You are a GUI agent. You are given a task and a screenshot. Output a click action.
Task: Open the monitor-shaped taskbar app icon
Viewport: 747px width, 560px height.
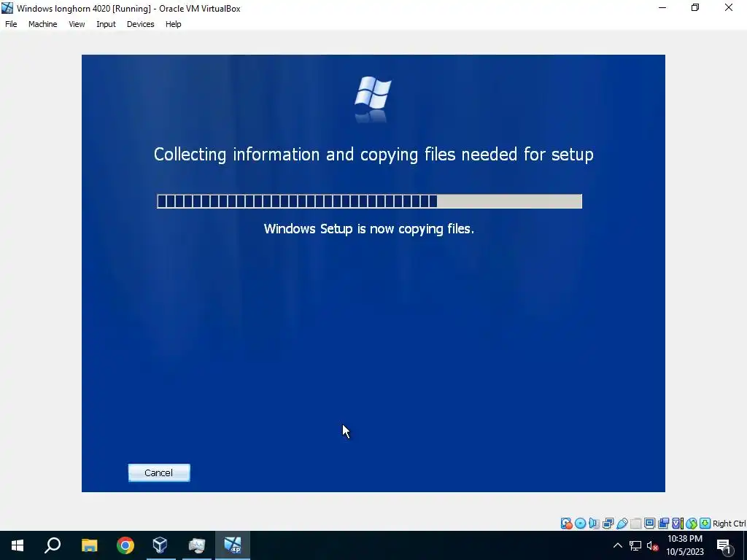point(197,545)
